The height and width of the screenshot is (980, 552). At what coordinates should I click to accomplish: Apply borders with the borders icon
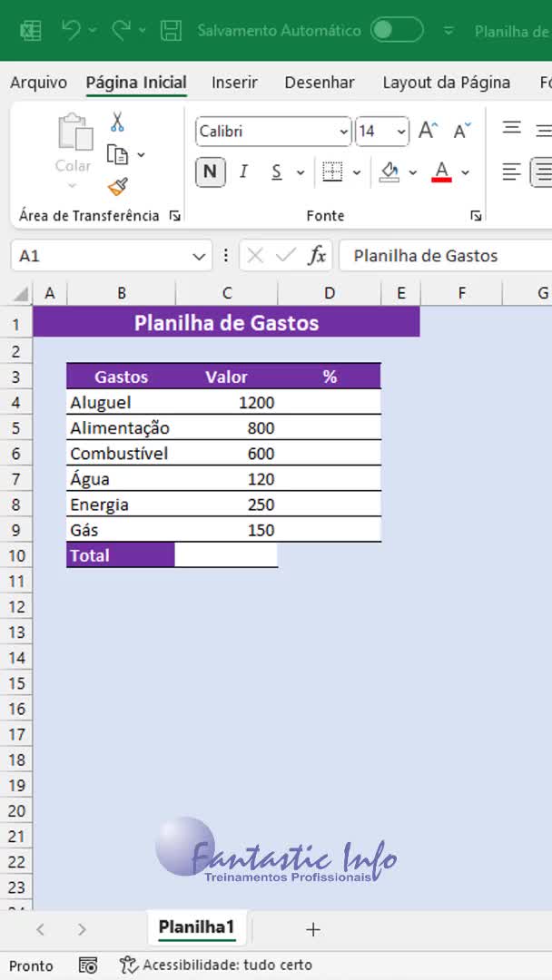(x=332, y=171)
